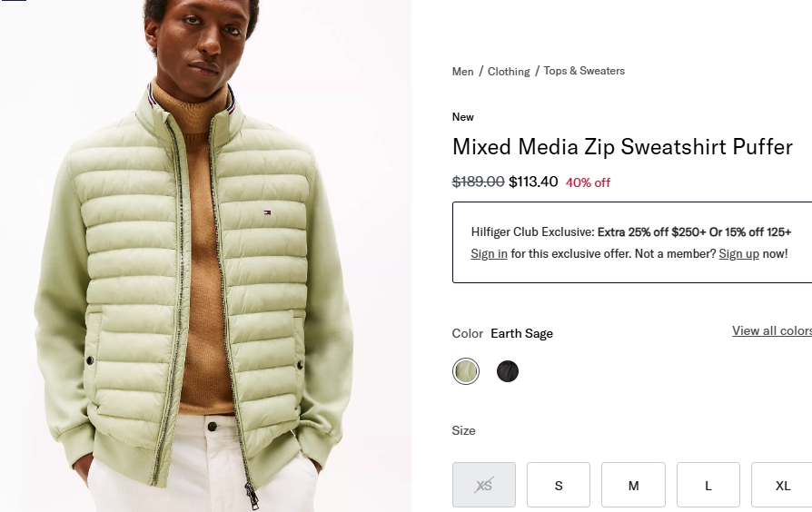Click the Sign in link

click(489, 254)
